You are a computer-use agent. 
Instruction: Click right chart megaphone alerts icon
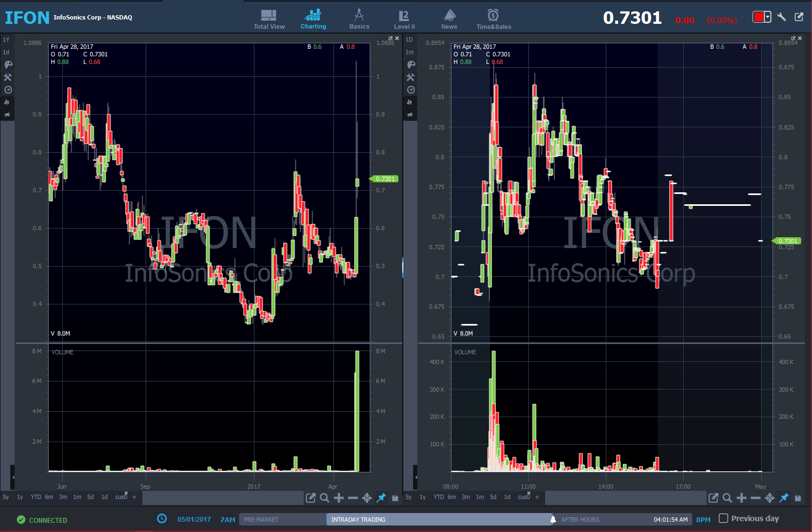(410, 115)
